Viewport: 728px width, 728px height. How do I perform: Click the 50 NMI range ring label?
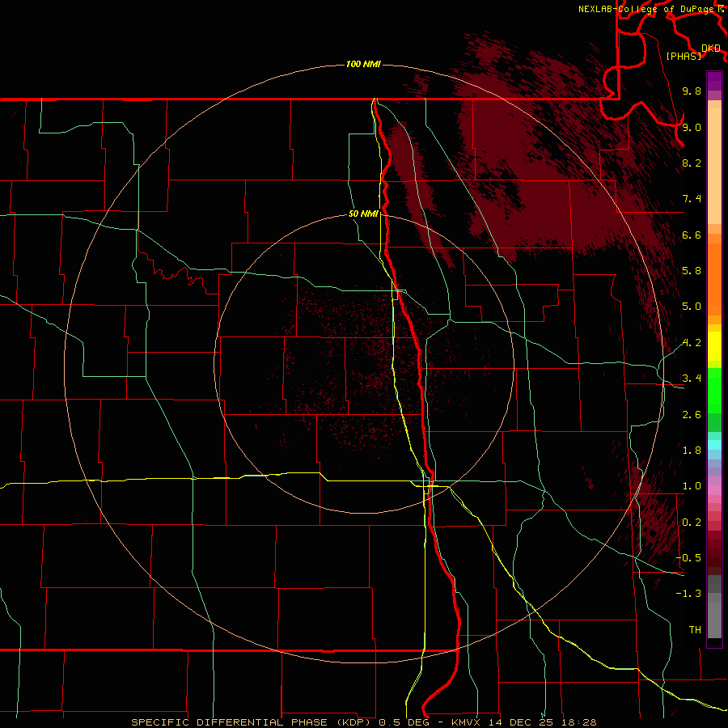[x=363, y=214]
